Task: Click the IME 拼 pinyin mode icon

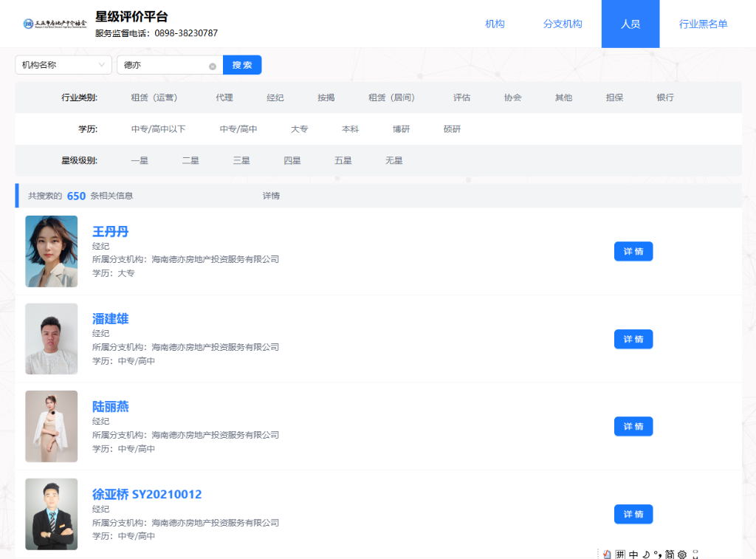Action: pyautogui.click(x=620, y=554)
